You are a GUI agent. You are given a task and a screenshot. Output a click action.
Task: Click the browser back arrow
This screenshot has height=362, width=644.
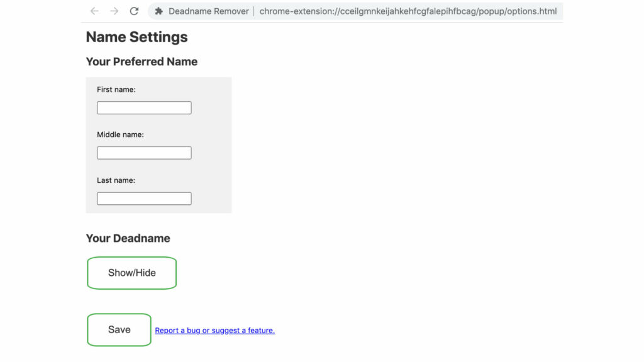click(x=94, y=11)
